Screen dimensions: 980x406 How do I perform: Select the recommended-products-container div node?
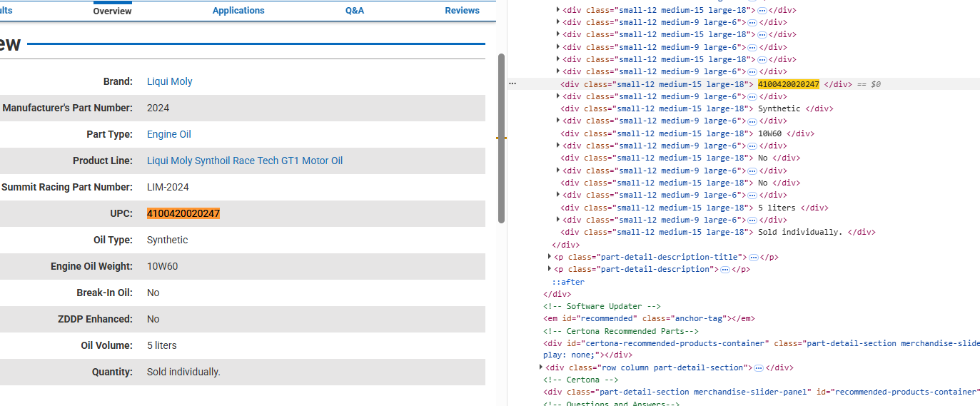coord(761,392)
